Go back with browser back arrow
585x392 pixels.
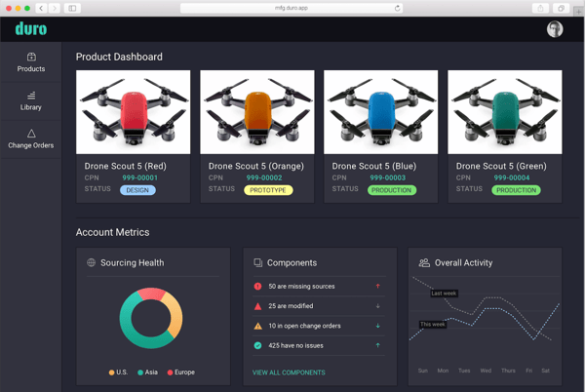point(41,8)
